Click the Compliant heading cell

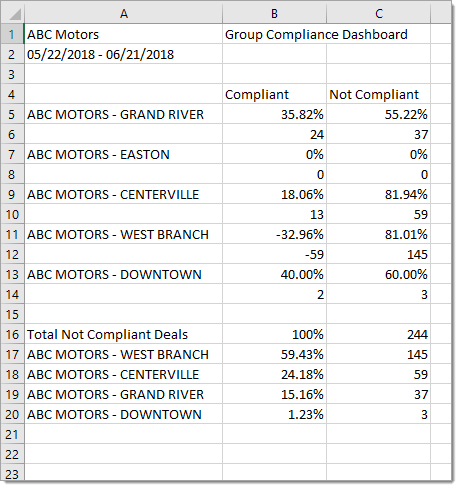point(274,94)
